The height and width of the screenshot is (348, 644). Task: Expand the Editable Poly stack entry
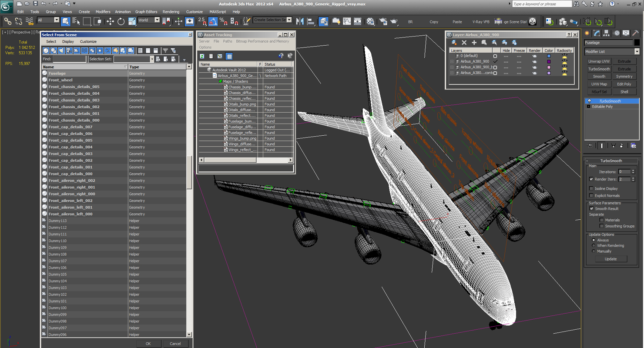coord(589,107)
